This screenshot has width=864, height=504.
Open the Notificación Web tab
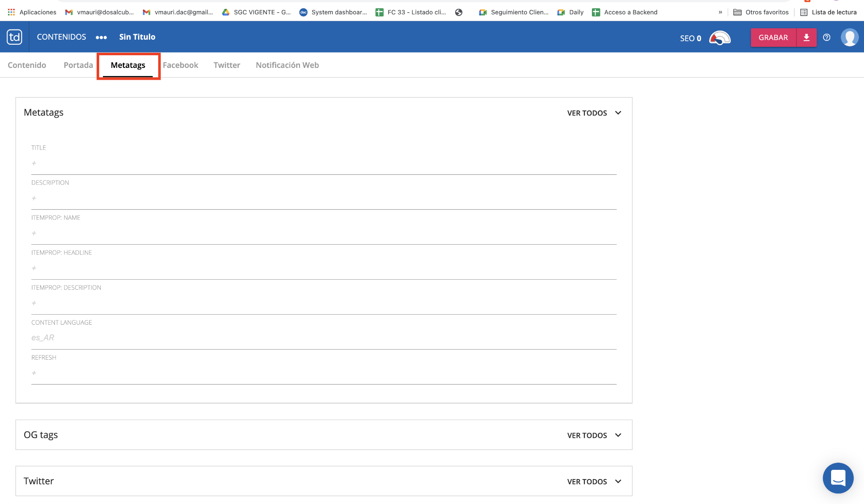tap(287, 65)
